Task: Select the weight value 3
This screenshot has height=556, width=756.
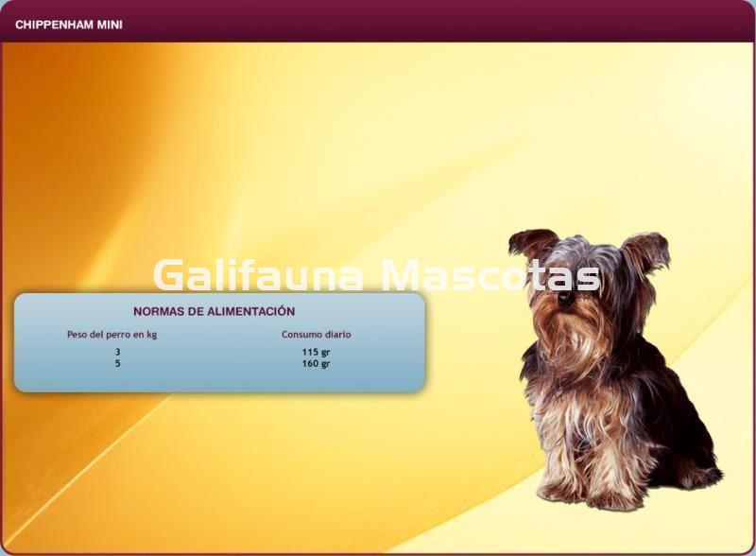Action: pos(117,352)
